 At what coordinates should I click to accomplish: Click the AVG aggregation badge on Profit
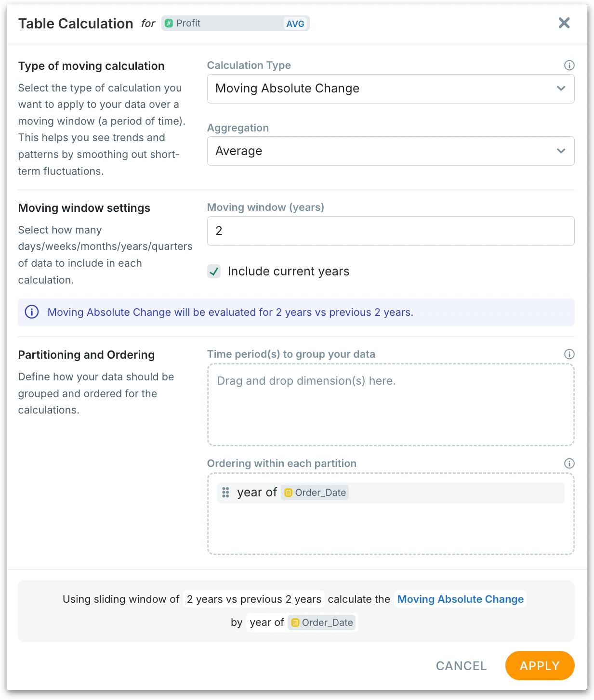pos(295,24)
